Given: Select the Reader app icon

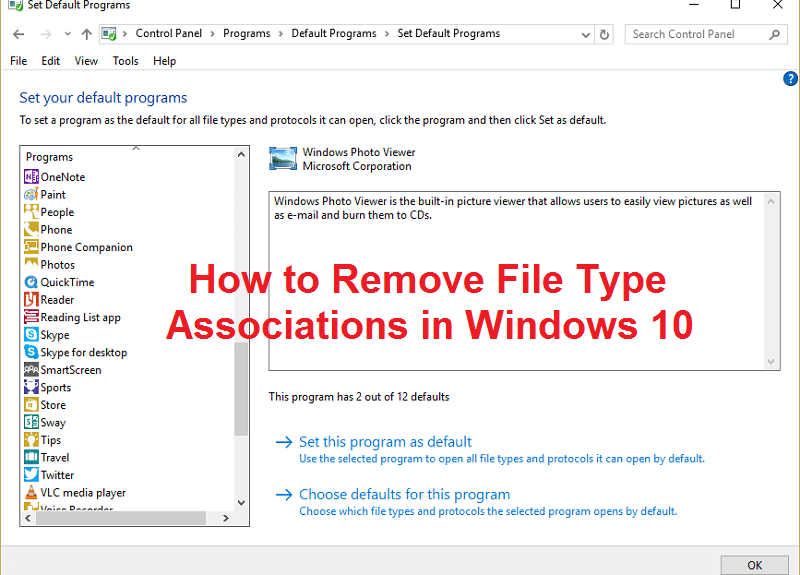Looking at the screenshot, I should click(x=31, y=299).
